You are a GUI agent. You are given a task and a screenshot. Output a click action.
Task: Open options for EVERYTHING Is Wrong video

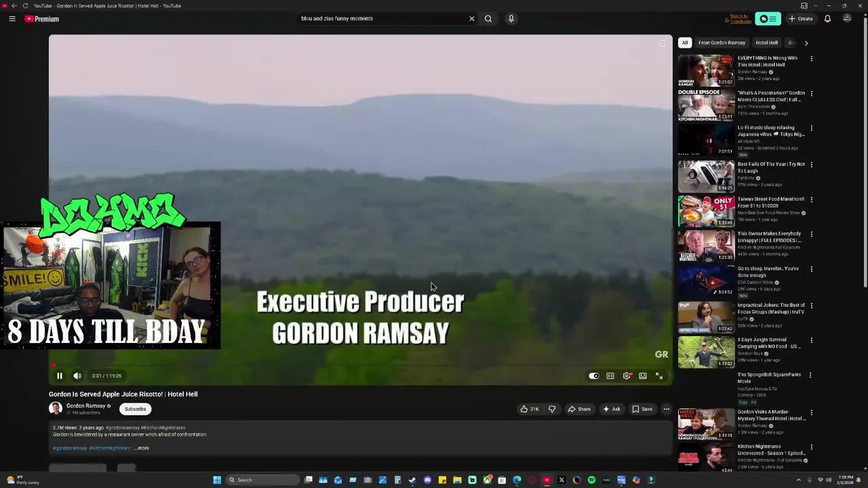[x=812, y=59]
